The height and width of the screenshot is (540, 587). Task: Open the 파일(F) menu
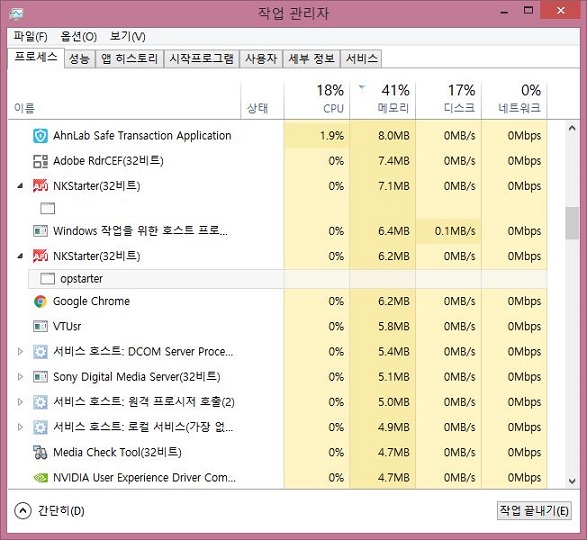pos(30,36)
